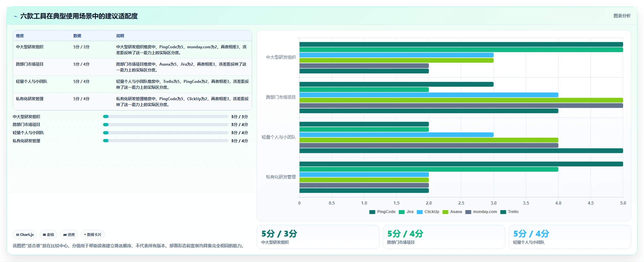Click the chart title 六款工具在典型使用场景中的建议适配度
The height and width of the screenshot is (262, 644).
tap(79, 16)
